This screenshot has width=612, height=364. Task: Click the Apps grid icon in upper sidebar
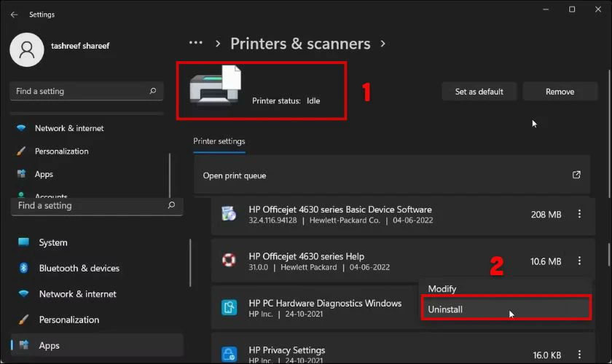[21, 174]
